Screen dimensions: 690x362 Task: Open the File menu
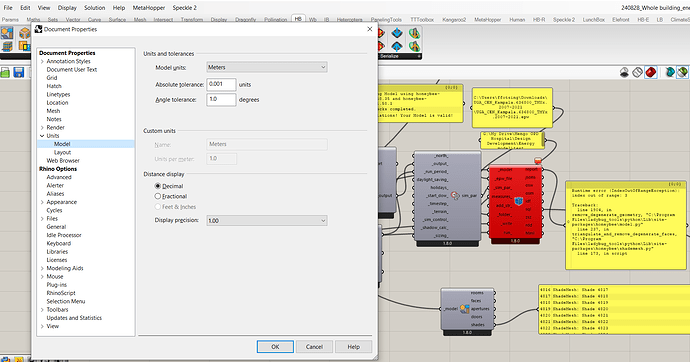8,7
